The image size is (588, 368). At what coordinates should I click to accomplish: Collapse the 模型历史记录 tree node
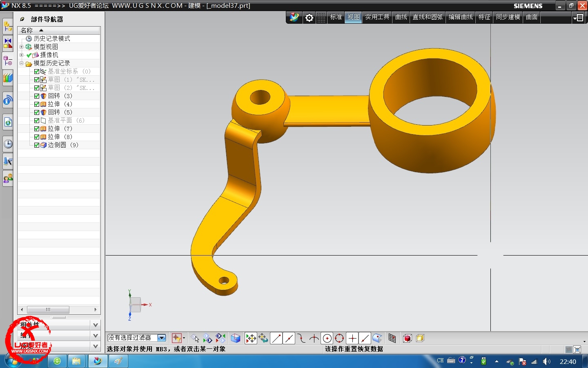[21, 63]
